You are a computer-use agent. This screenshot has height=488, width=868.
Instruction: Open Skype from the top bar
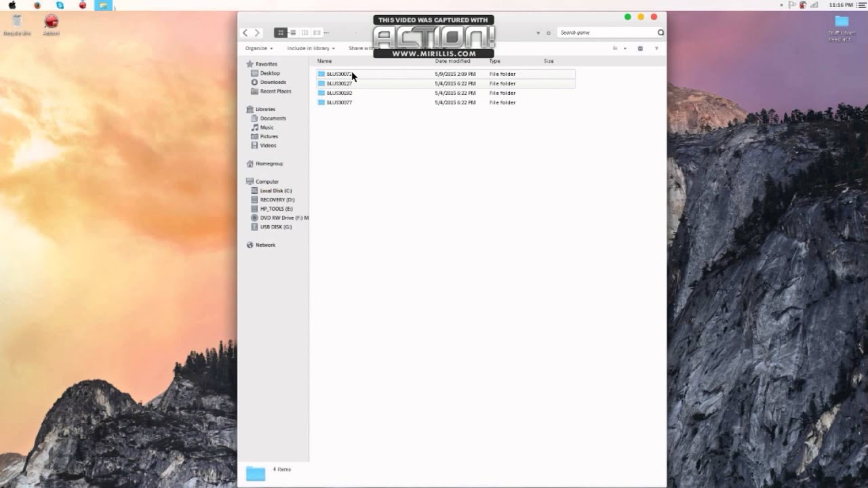(60, 5)
